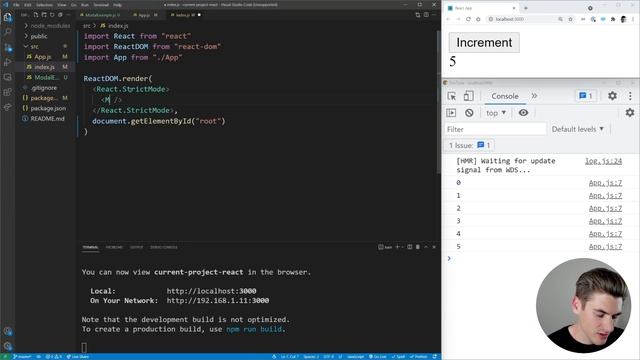Viewport: 640px width, 360px height.
Task: Click the console Filter input field
Action: pyautogui.click(x=495, y=129)
